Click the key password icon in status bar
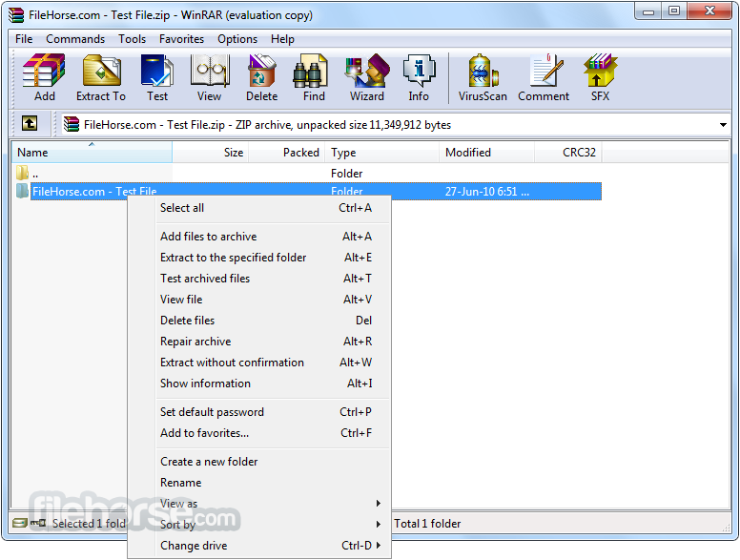 38,523
